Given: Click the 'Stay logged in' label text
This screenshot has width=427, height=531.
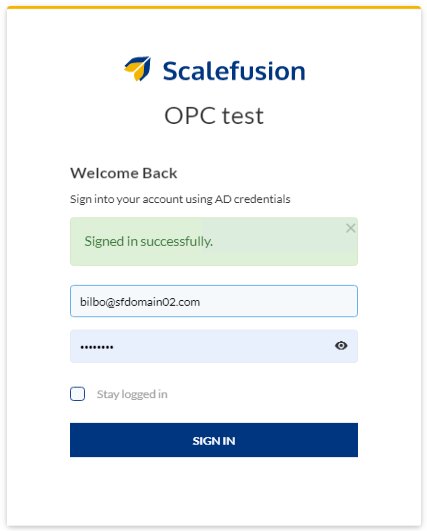Looking at the screenshot, I should 132,394.
